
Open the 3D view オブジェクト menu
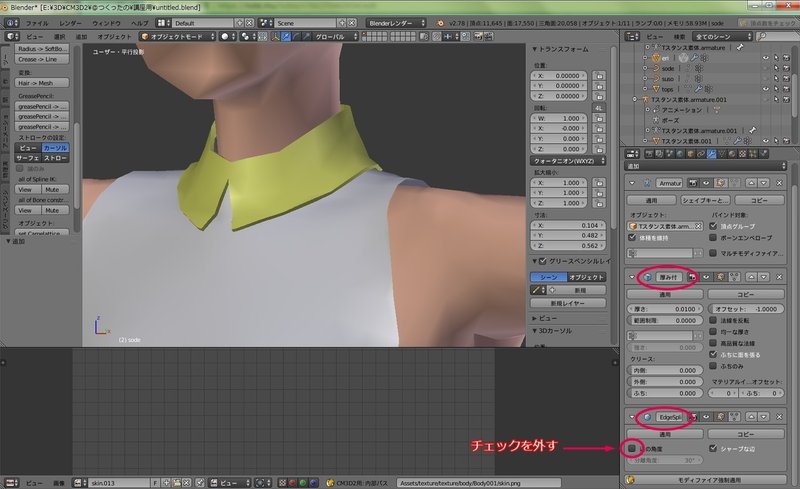coord(114,37)
